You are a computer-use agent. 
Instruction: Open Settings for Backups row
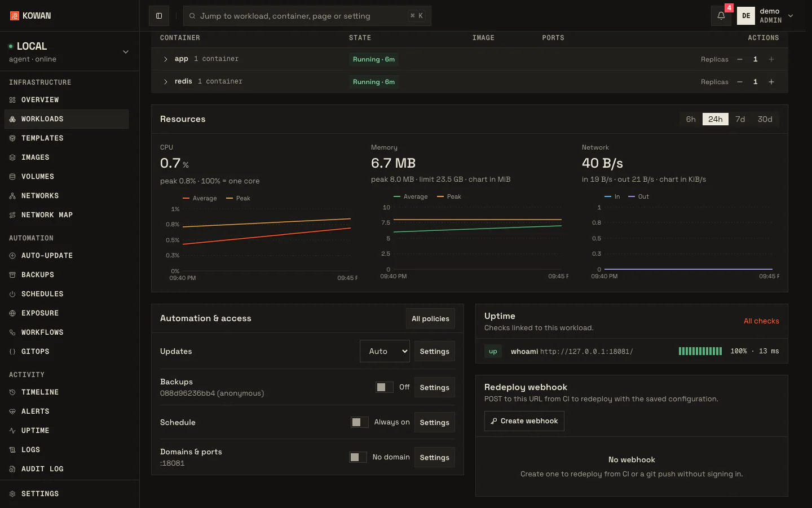(x=435, y=387)
